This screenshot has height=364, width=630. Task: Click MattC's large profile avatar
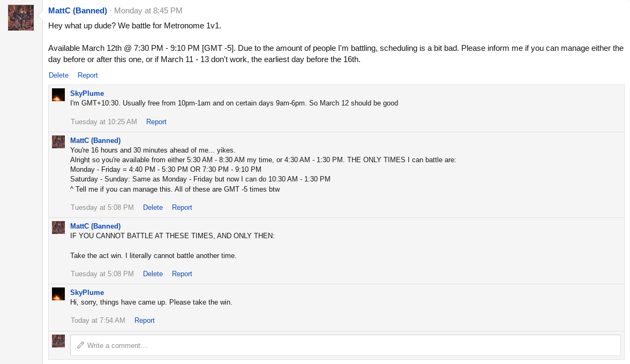21,18
